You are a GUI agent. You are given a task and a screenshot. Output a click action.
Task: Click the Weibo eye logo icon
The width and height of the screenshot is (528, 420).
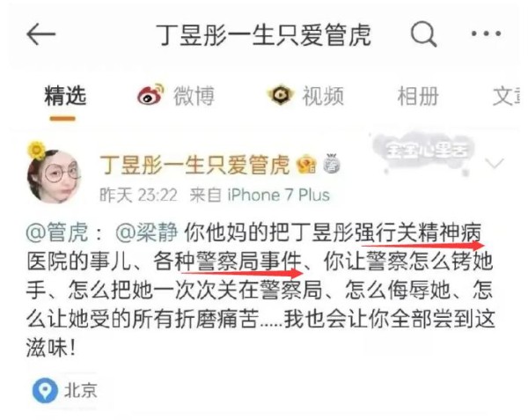click(x=150, y=94)
